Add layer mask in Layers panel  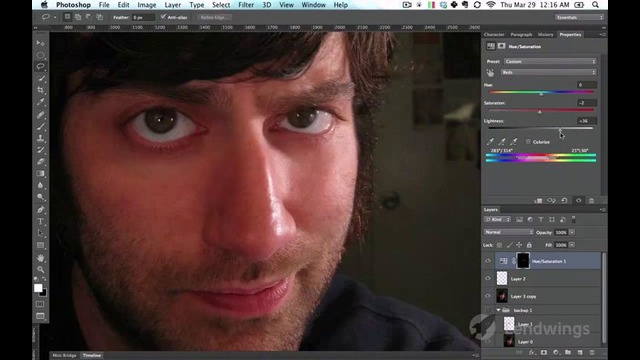[x=544, y=352]
